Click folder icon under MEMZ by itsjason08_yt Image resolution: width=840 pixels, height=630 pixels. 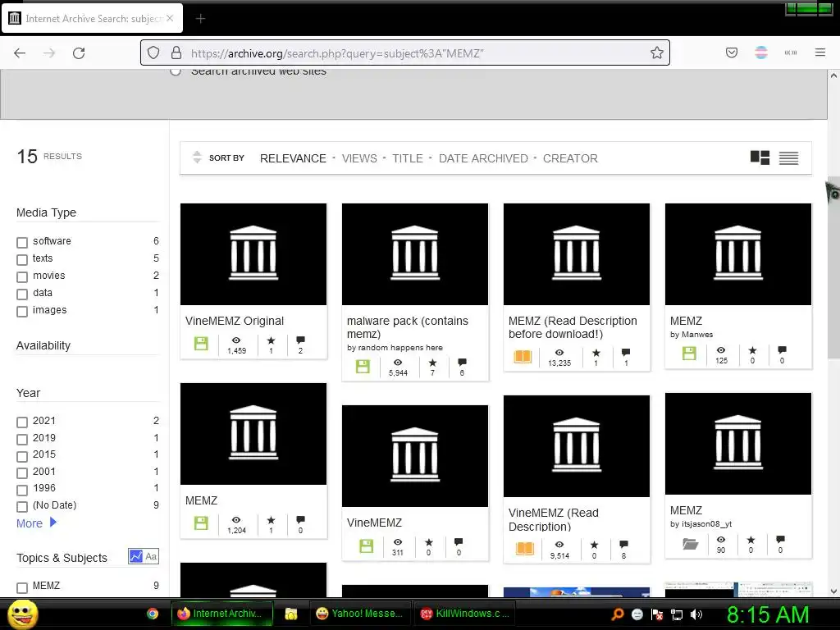pyautogui.click(x=691, y=545)
